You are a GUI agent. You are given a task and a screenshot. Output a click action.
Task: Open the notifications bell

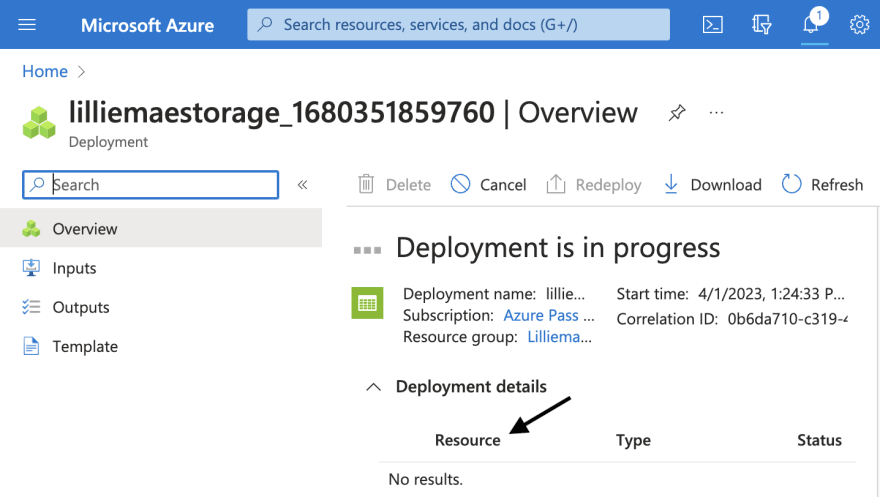[811, 24]
